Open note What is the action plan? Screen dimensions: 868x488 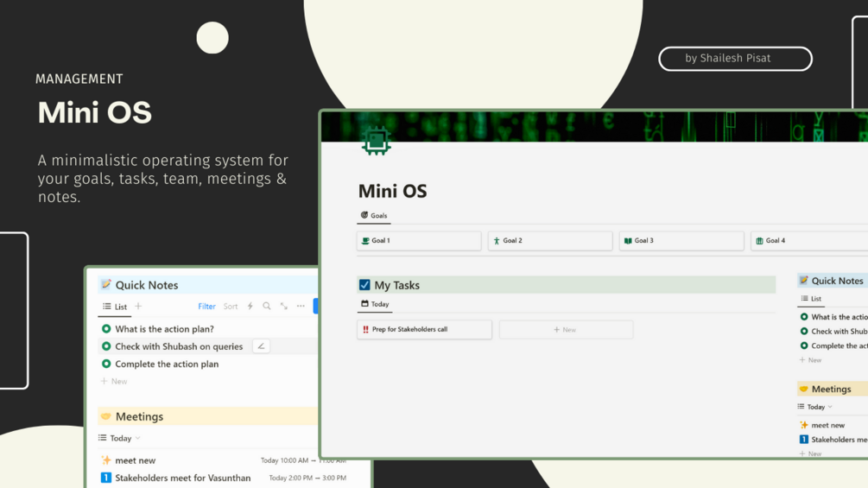click(164, 329)
